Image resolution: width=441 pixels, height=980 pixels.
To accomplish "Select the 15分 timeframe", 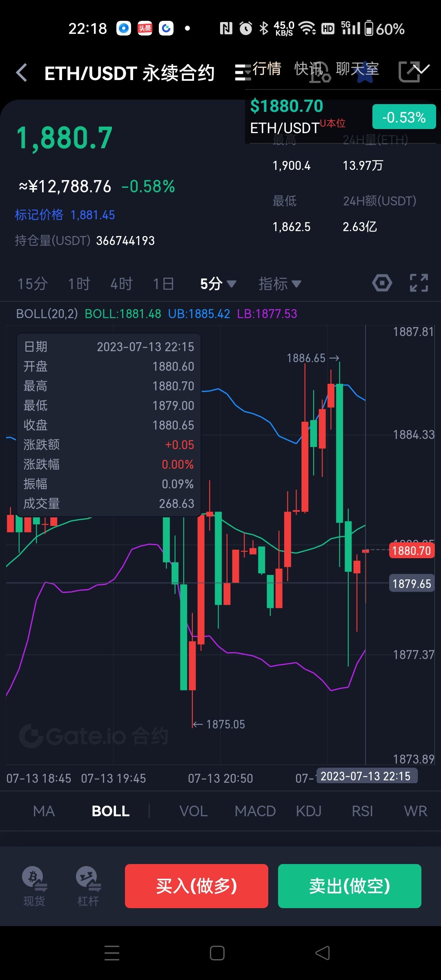I will (x=33, y=283).
